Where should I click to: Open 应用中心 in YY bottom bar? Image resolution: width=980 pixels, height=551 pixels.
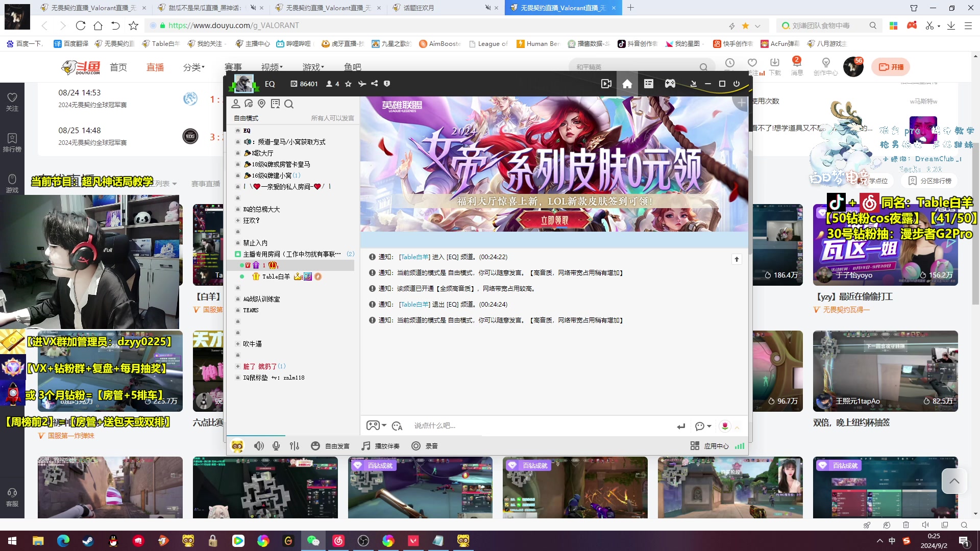coord(709,446)
